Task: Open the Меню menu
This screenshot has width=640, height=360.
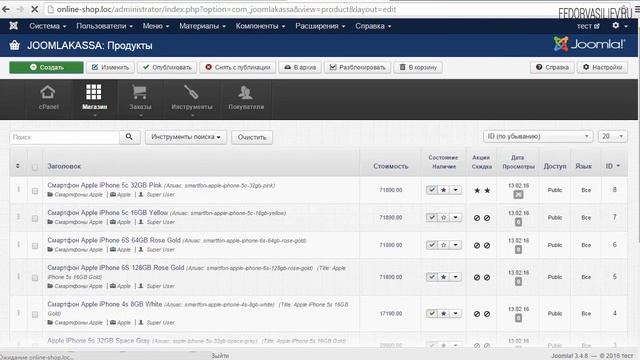Action: pyautogui.click(x=156, y=26)
